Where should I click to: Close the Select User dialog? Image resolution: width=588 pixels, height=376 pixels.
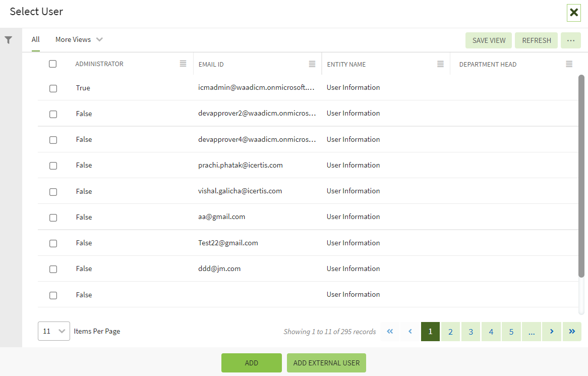[574, 13]
